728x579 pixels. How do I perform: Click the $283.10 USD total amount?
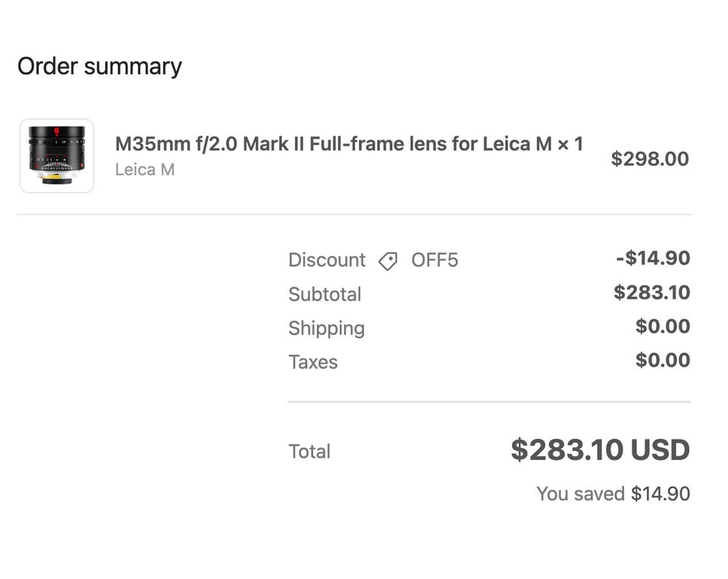(600, 450)
